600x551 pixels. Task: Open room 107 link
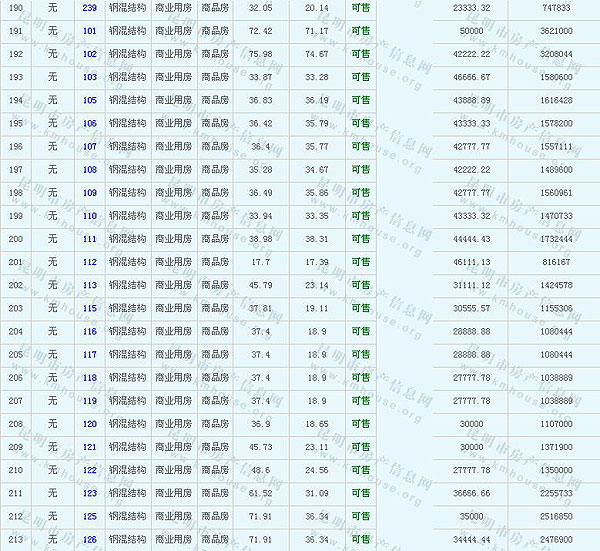click(90, 146)
